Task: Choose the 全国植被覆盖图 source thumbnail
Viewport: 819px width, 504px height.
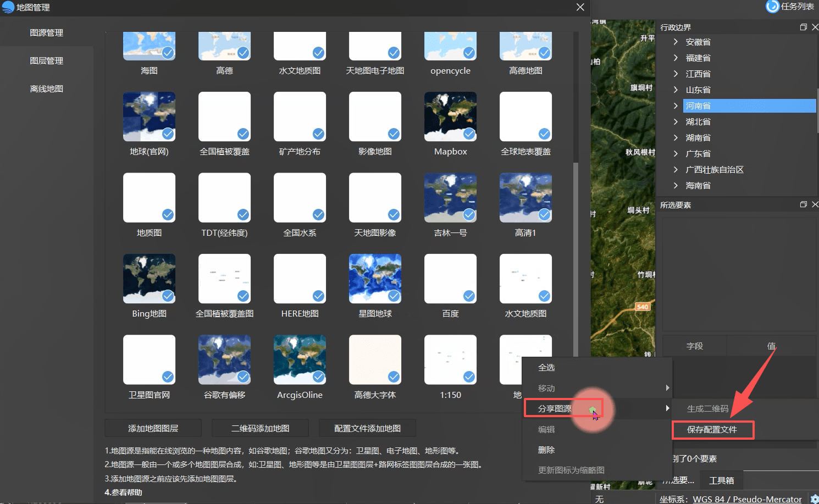Action: tap(224, 279)
